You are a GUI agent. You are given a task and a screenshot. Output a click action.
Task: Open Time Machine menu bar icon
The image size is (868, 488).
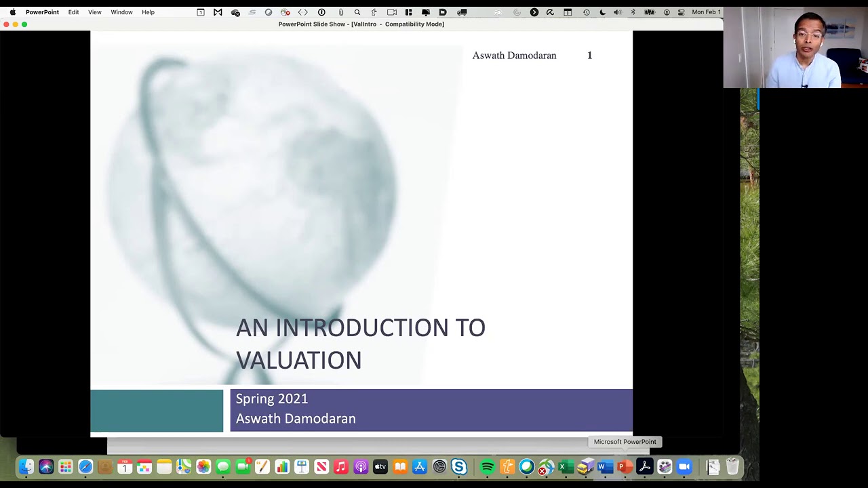(x=586, y=12)
